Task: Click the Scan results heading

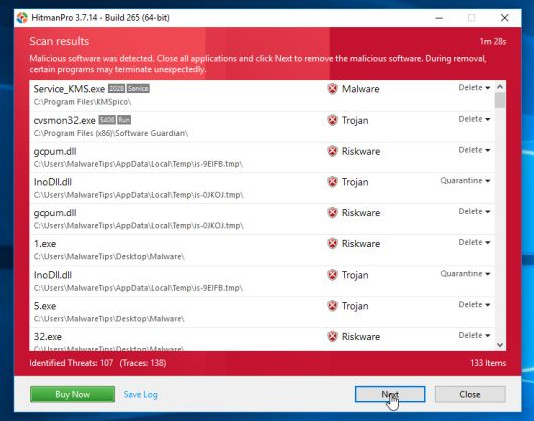Action: coord(59,41)
